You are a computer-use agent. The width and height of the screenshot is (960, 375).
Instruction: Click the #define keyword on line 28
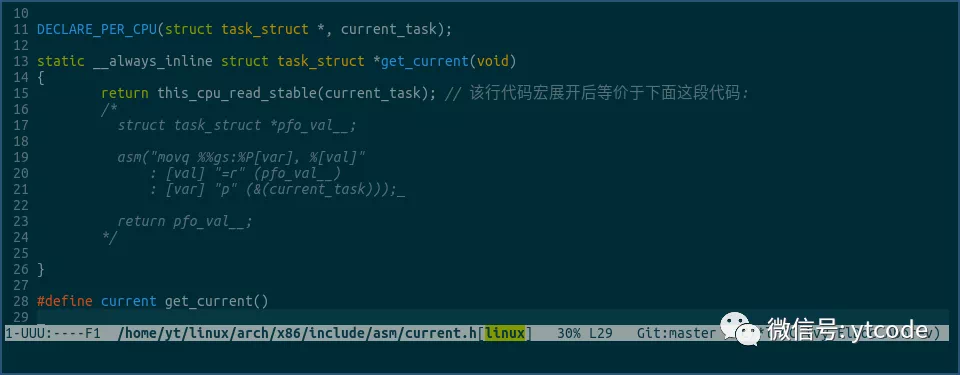tap(64, 301)
